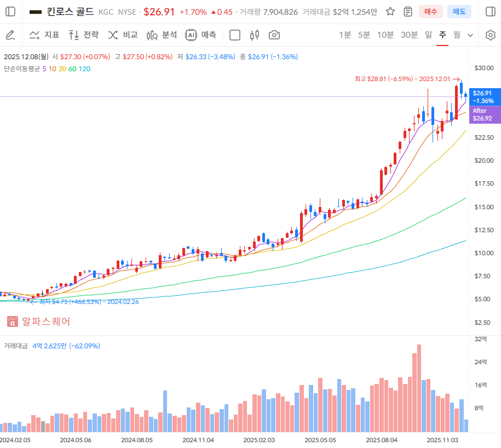The image size is (501, 448).
Task: Open the 지표 indicators menu
Action: (44, 35)
